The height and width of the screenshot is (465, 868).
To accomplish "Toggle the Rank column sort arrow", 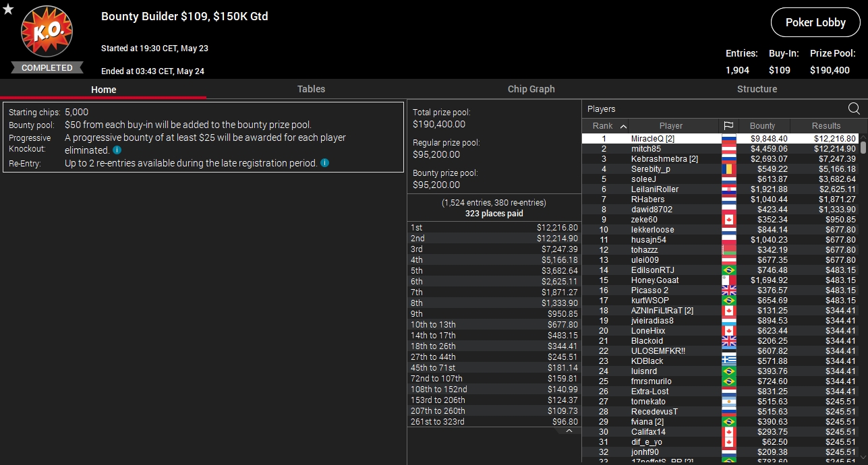I will click(623, 126).
